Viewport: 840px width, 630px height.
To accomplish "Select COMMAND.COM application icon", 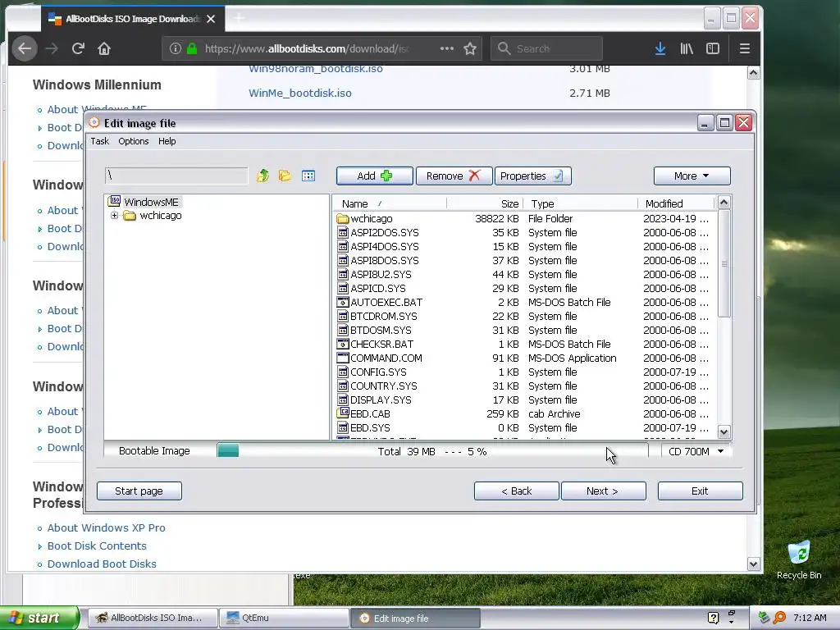I will point(343,358).
